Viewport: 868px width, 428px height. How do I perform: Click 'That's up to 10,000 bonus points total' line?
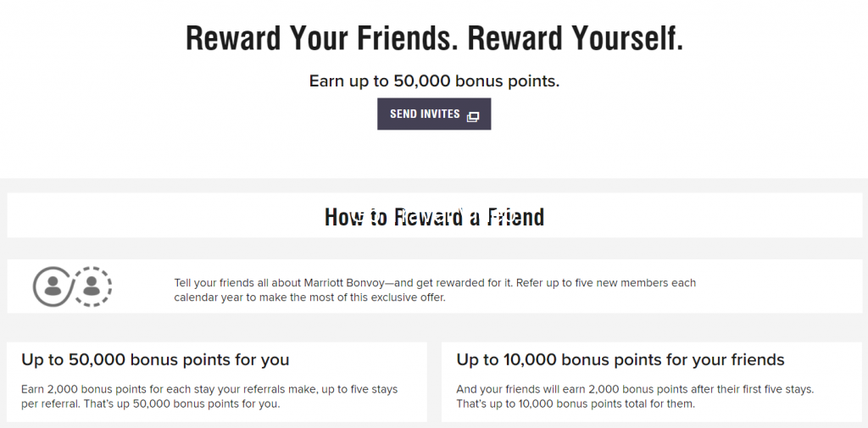pyautogui.click(x=576, y=403)
